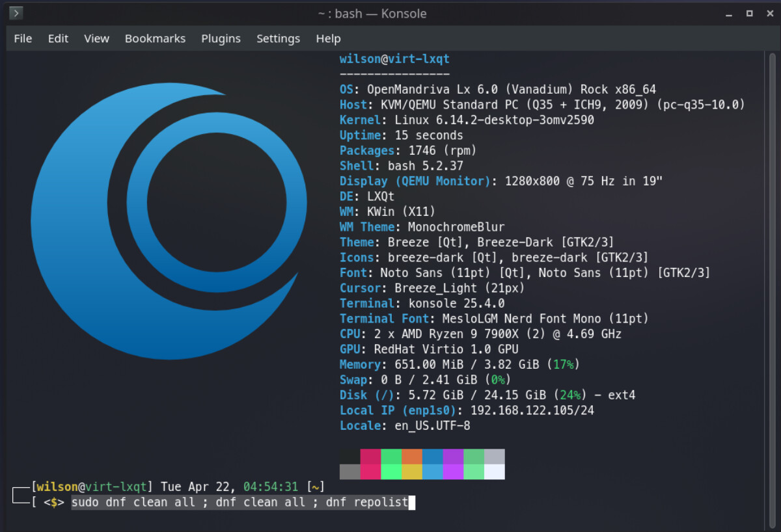Click the light blue swatch in the lower row
This screenshot has width=781, height=532.
pos(433,472)
